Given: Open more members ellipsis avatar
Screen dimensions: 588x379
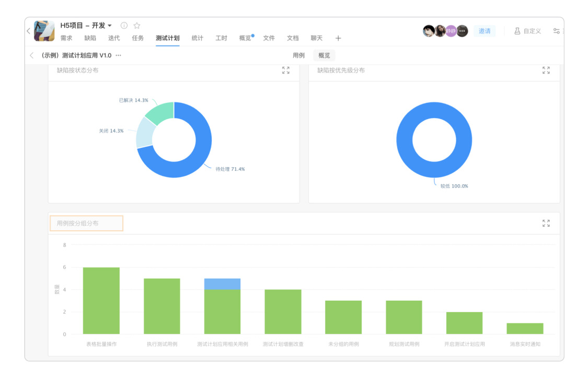Looking at the screenshot, I should [x=462, y=31].
